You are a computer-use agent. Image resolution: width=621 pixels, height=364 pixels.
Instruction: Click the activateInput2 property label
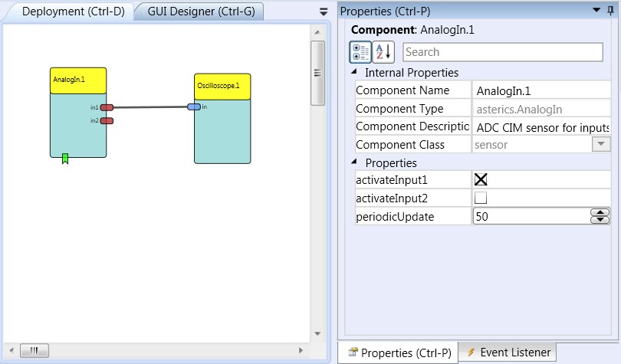(391, 198)
